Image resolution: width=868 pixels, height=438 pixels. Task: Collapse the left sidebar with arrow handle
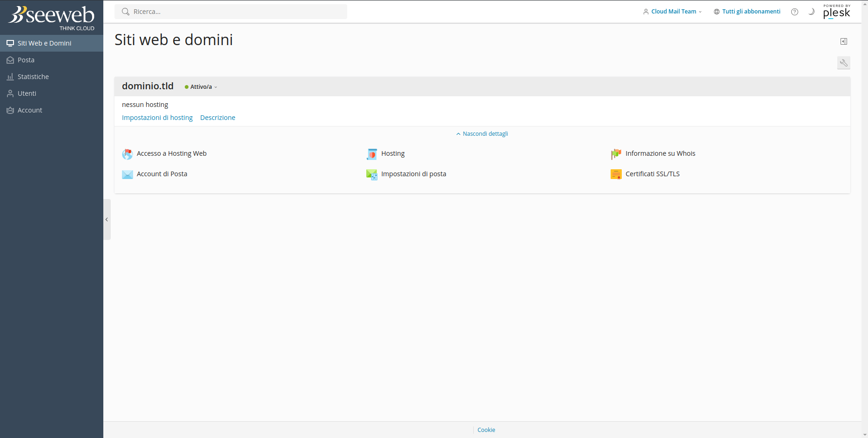click(107, 219)
